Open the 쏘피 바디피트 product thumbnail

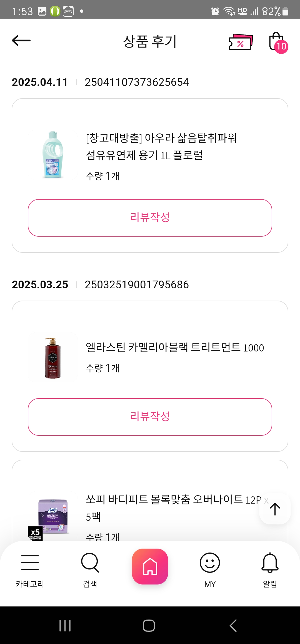point(53,516)
